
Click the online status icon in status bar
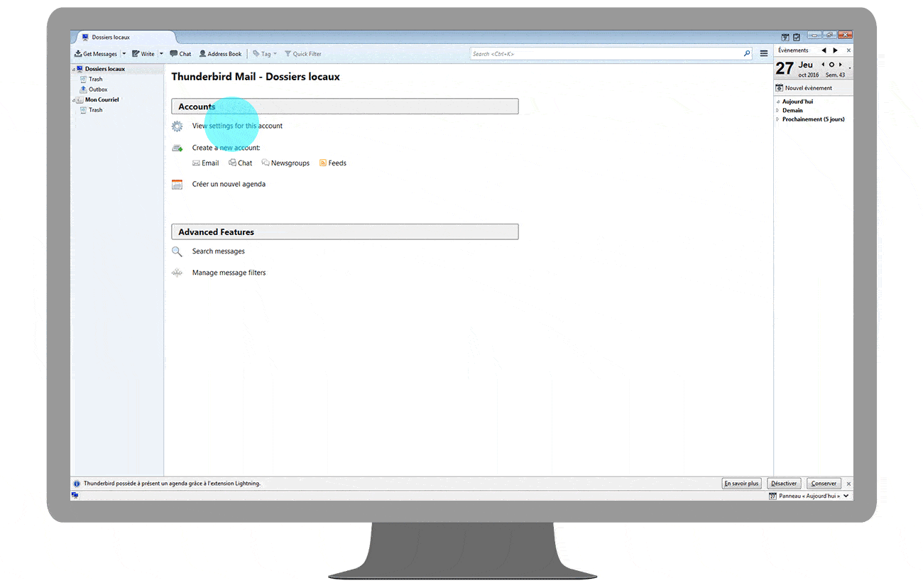[x=75, y=496]
